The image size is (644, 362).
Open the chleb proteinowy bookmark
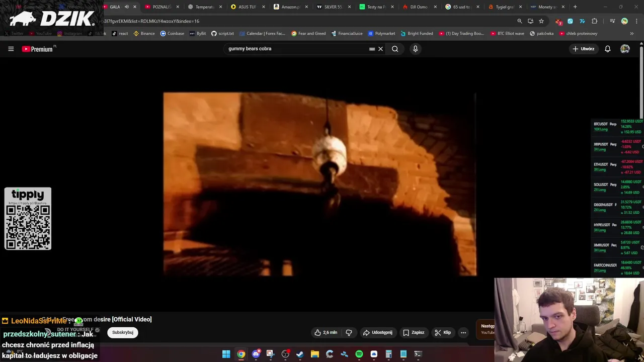pos(578,34)
